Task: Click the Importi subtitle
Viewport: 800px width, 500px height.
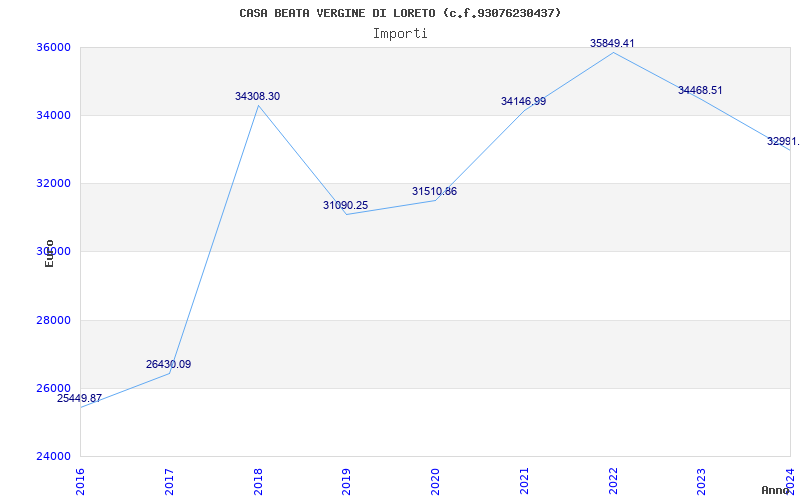Action: [x=399, y=34]
